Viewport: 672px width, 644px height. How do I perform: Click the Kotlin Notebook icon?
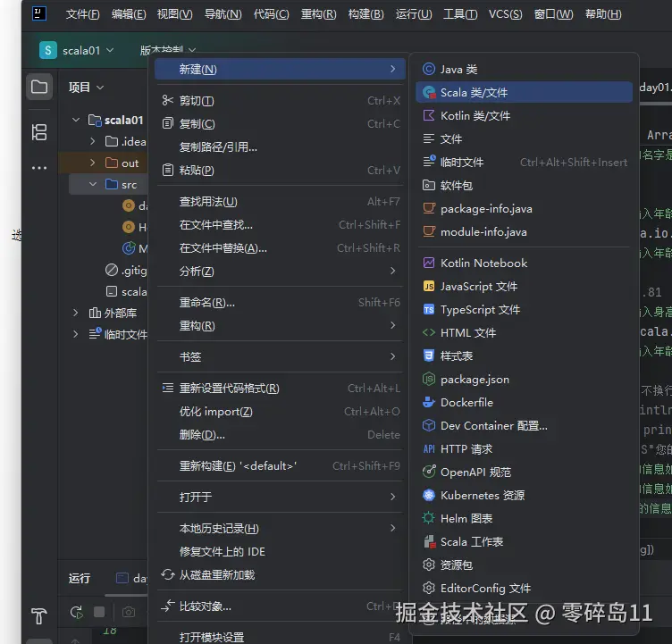point(429,263)
